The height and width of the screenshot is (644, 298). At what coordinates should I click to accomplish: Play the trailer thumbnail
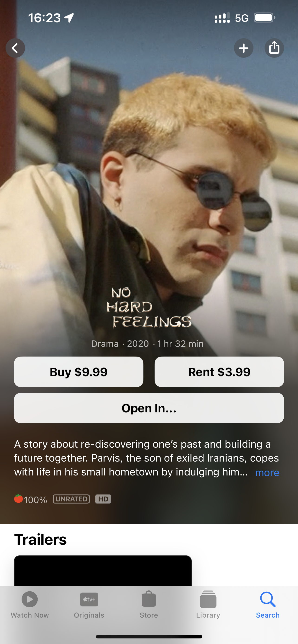coord(103,571)
